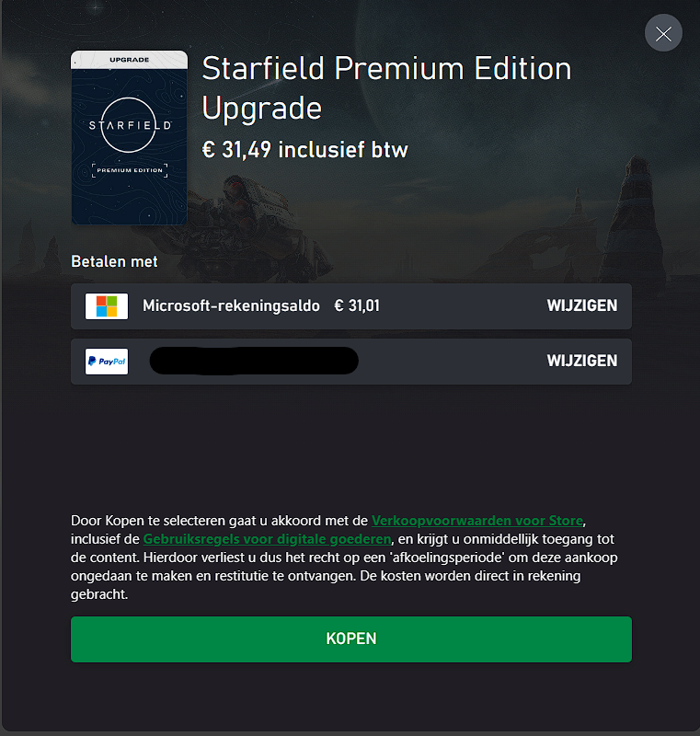Close the purchase dialog with the X
The height and width of the screenshot is (736, 700).
[x=663, y=35]
